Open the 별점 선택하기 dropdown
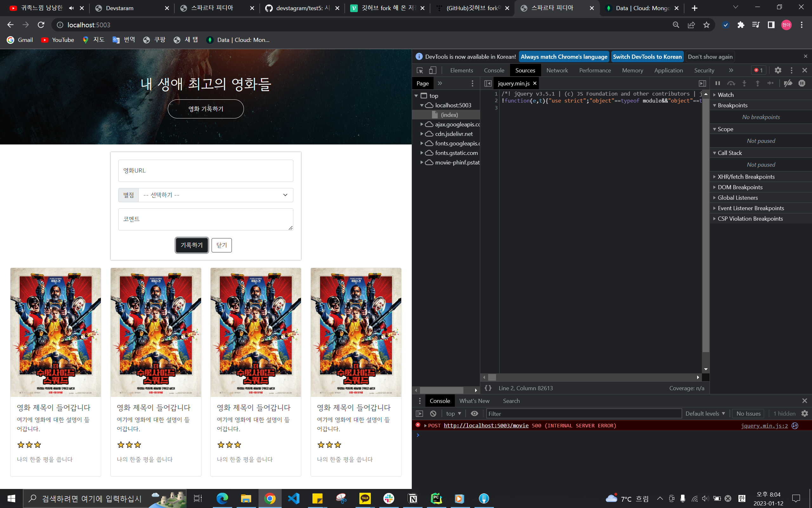Image resolution: width=812 pixels, height=508 pixels. click(216, 195)
